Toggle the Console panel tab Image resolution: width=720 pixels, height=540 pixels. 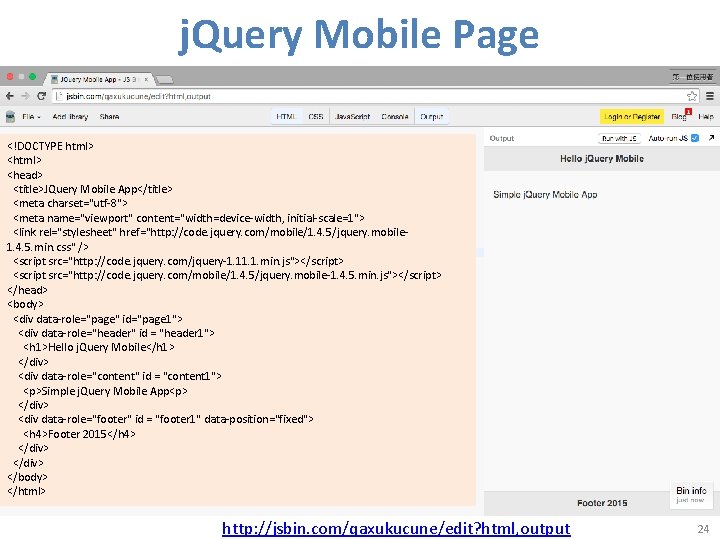pos(395,117)
